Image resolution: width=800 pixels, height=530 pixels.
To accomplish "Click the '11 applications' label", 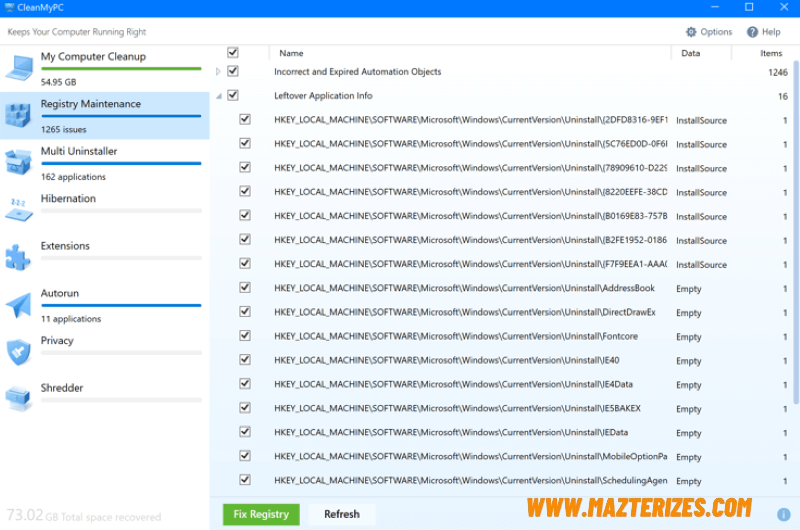I will [x=71, y=319].
